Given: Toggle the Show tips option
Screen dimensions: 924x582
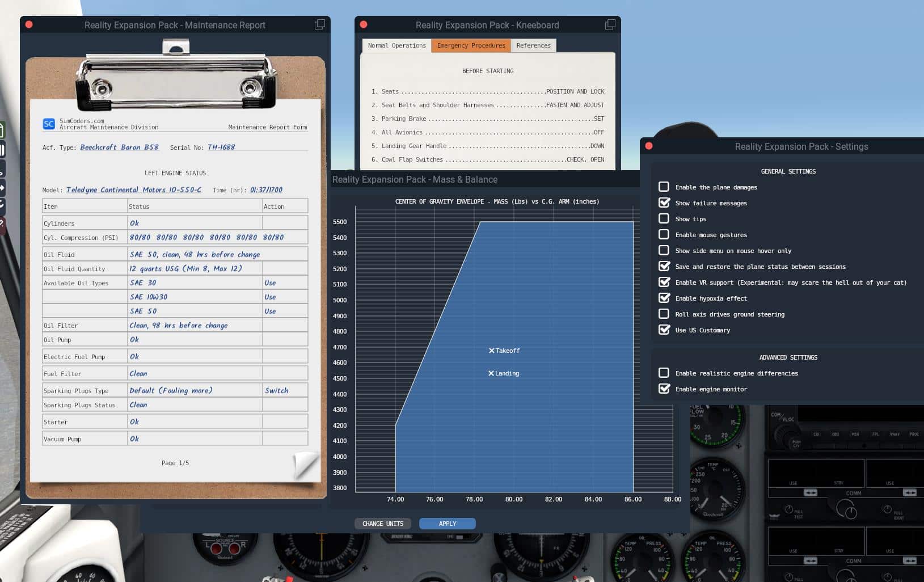Looking at the screenshot, I should tap(664, 218).
